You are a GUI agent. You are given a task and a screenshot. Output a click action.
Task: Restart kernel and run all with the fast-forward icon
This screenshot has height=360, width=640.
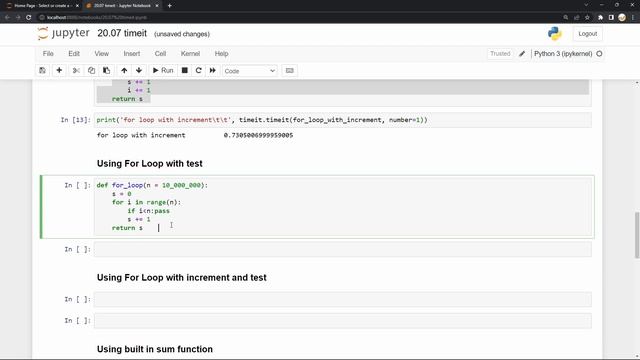(x=213, y=71)
